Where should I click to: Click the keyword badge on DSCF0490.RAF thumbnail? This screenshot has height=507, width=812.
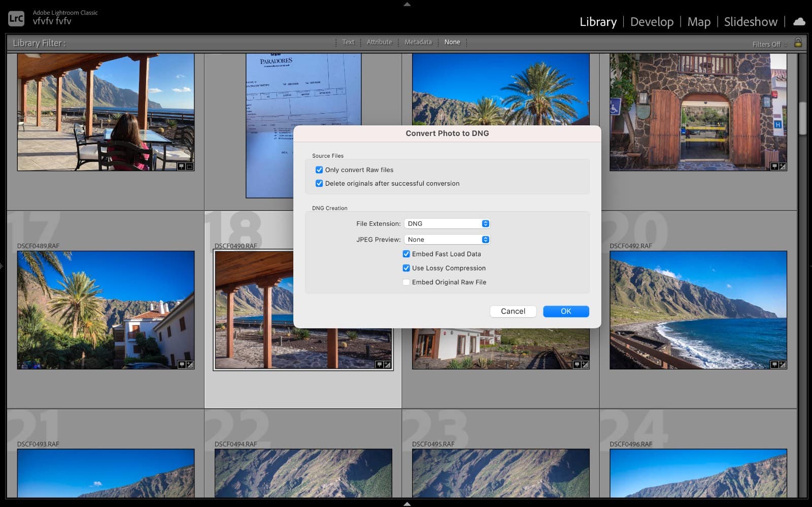pyautogui.click(x=379, y=364)
